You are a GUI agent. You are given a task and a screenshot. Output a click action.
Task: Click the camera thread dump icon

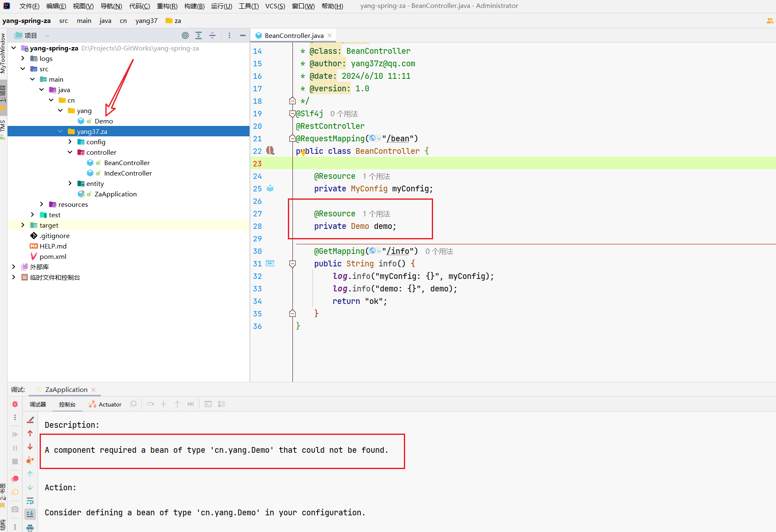(15, 509)
